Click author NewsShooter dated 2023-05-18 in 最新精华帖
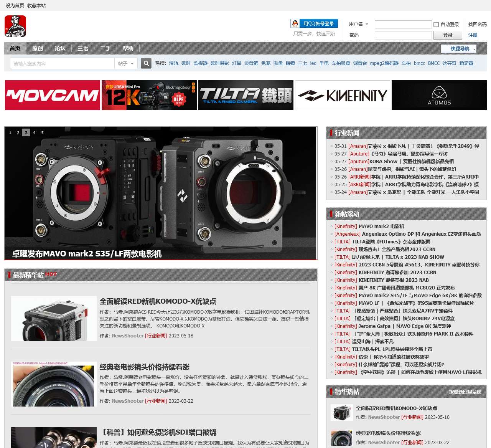491x448 pixels. pos(128,336)
